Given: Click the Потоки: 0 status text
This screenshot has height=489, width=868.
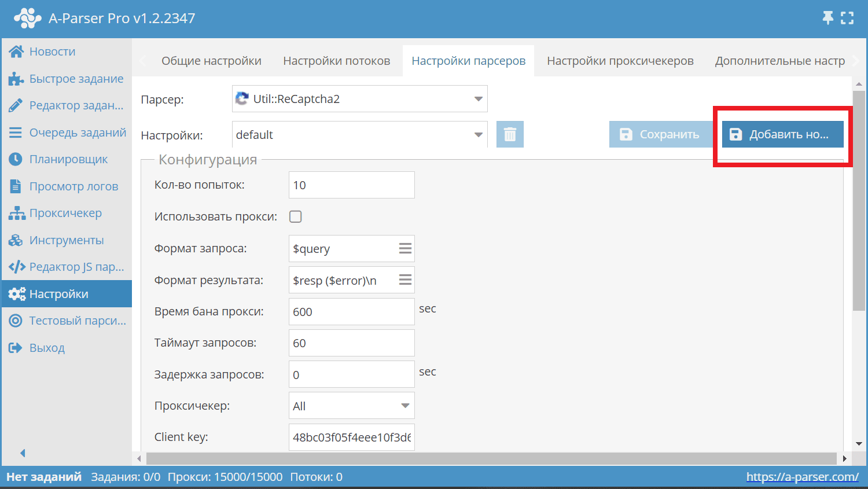Looking at the screenshot, I should click(x=317, y=477).
